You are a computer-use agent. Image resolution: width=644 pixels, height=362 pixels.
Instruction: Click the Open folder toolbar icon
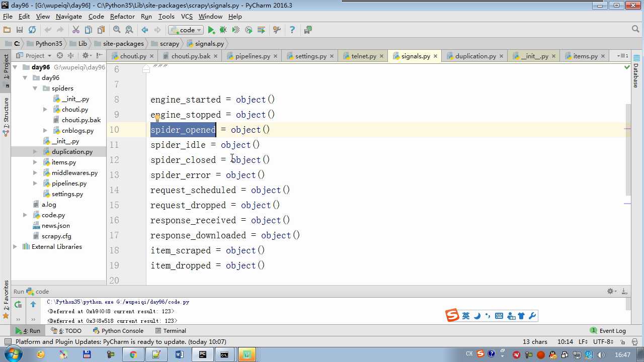(7, 30)
